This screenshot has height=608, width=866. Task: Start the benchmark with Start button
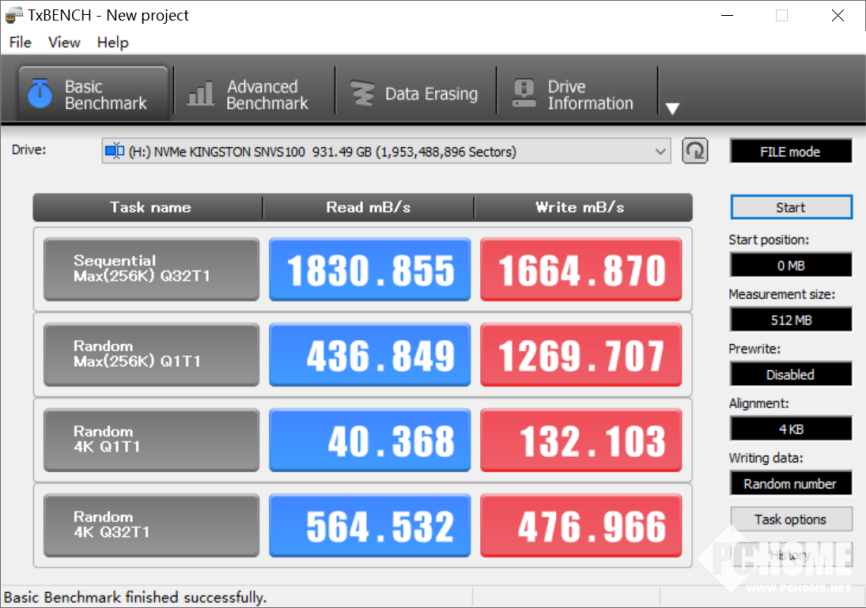pos(790,207)
